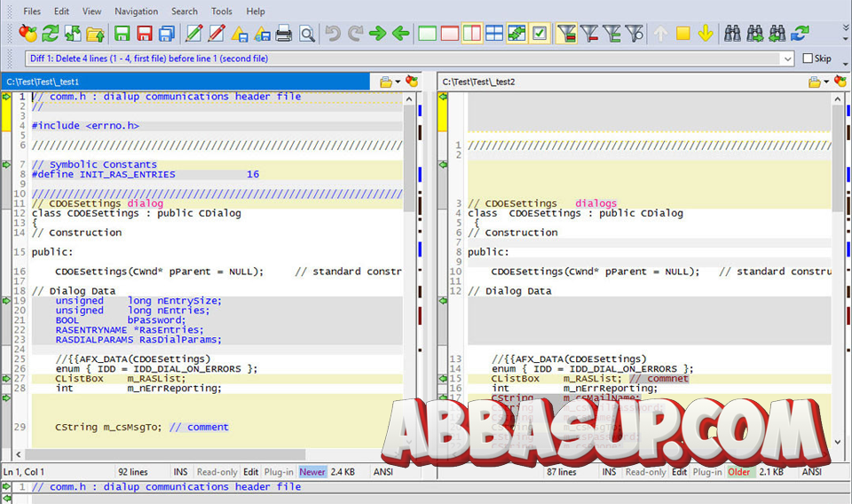
Task: Click the print icon
Action: (284, 34)
